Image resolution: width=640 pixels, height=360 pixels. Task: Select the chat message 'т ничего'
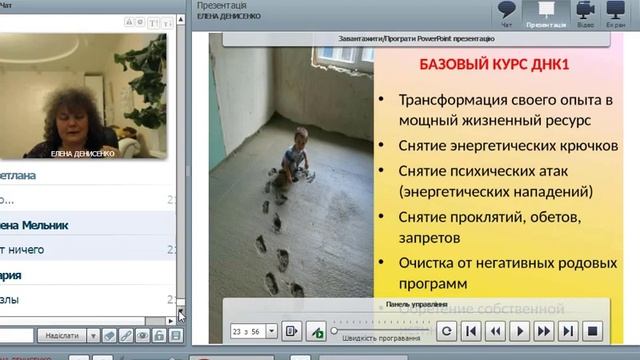point(22,250)
